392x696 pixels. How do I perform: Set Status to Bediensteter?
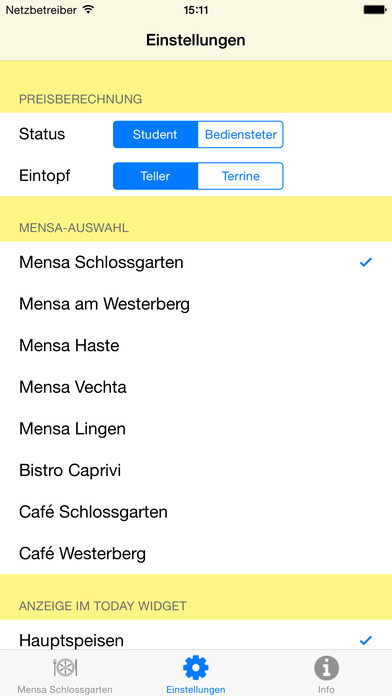coord(241,134)
